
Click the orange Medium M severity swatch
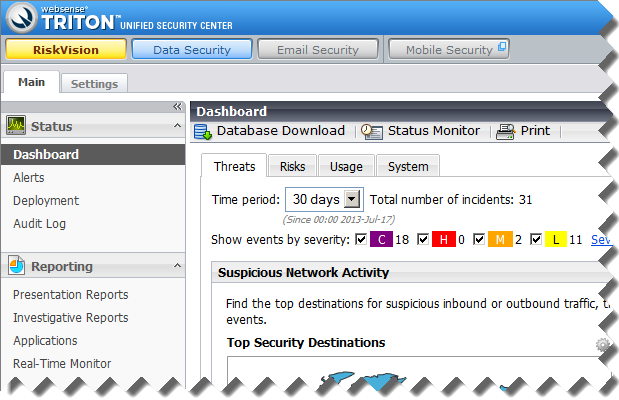click(500, 239)
